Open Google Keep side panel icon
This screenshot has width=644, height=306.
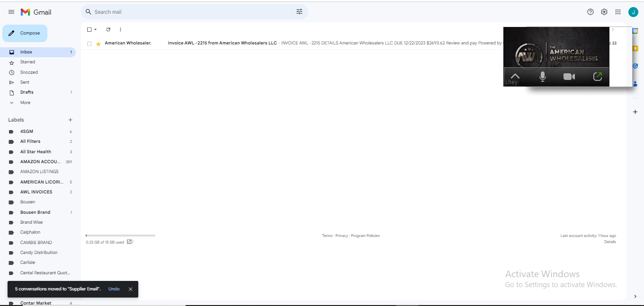(635, 48)
